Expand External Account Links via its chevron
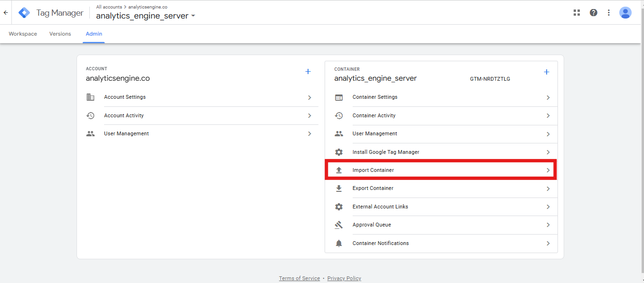 (x=548, y=207)
